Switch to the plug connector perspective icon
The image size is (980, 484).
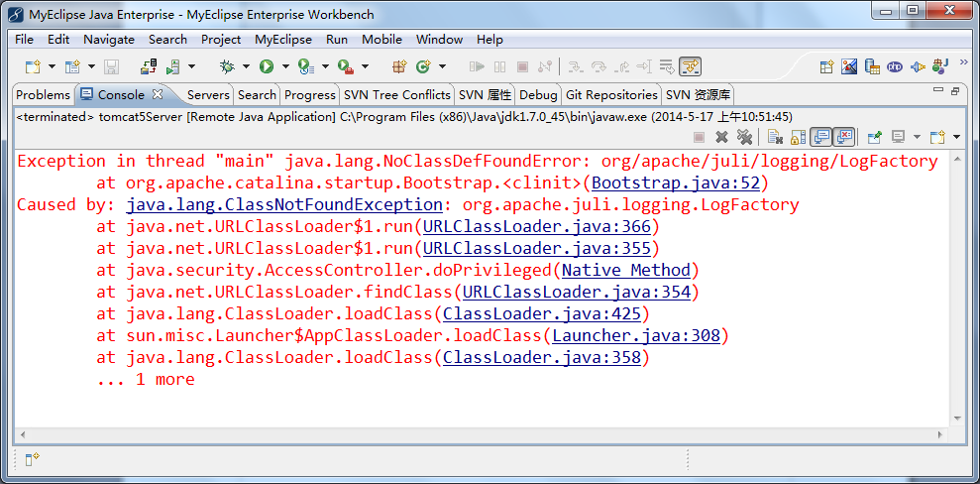click(x=918, y=66)
